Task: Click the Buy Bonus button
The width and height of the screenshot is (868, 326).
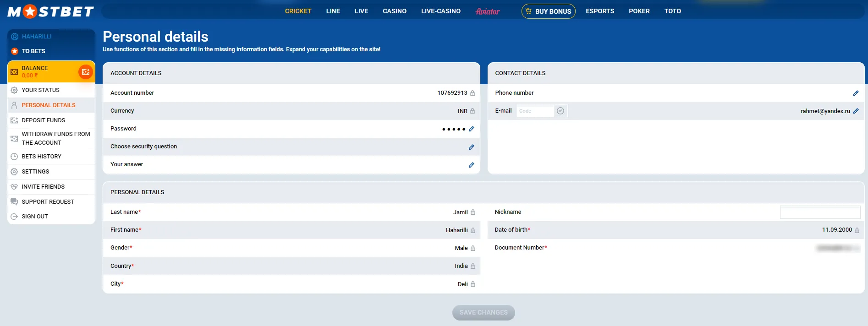Action: click(548, 11)
